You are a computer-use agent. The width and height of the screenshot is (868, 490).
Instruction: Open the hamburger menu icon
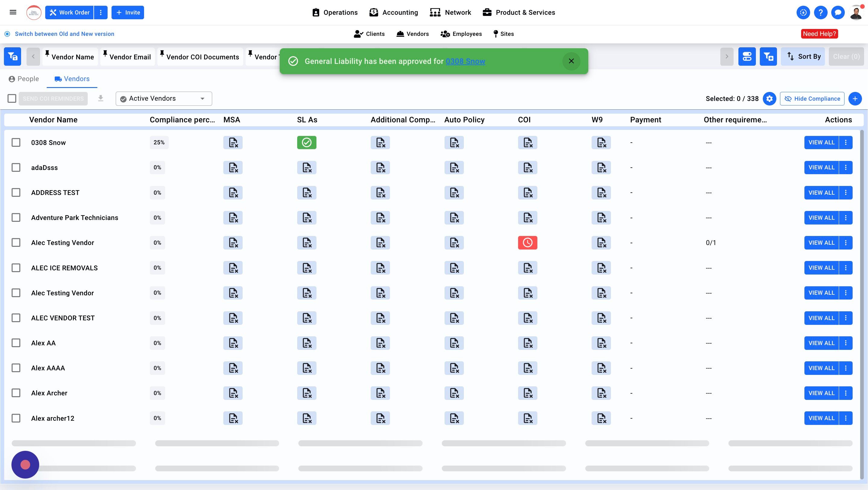click(x=13, y=12)
